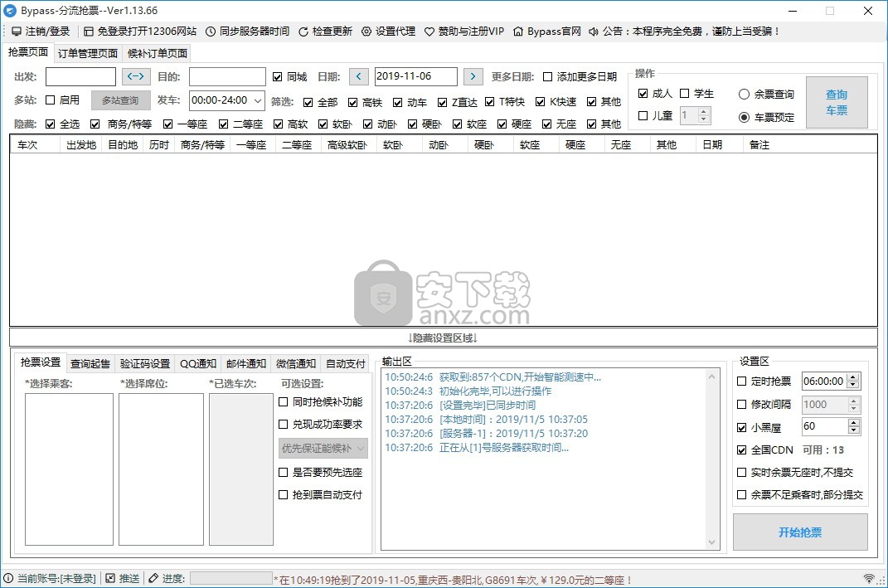This screenshot has height=588, width=888.
Task: Enable the 定时抢票 checkbox
Action: click(742, 381)
